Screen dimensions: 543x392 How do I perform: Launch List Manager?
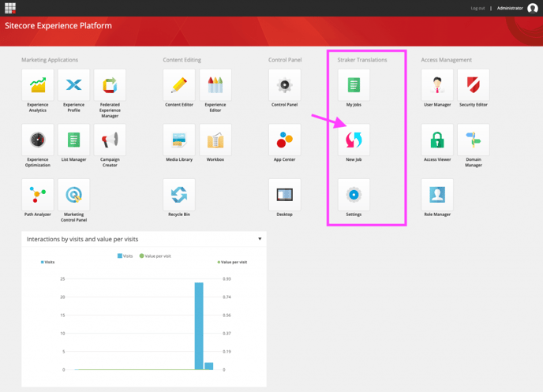[x=73, y=140]
